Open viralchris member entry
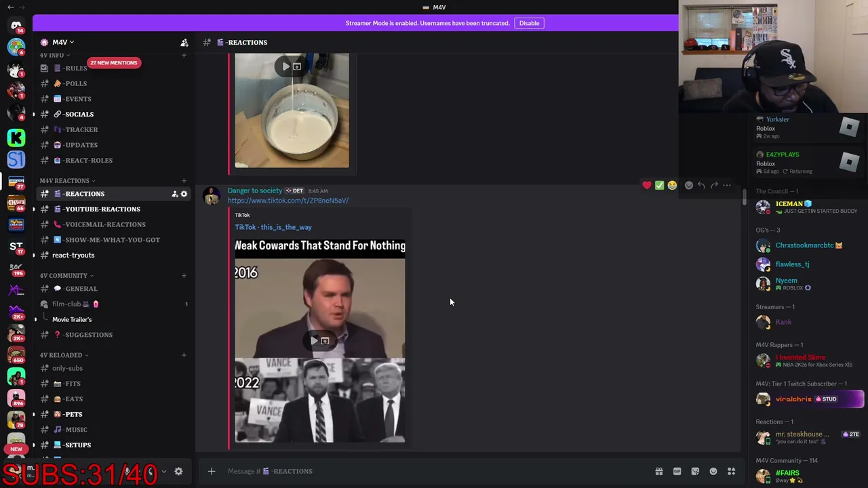 tap(807, 399)
